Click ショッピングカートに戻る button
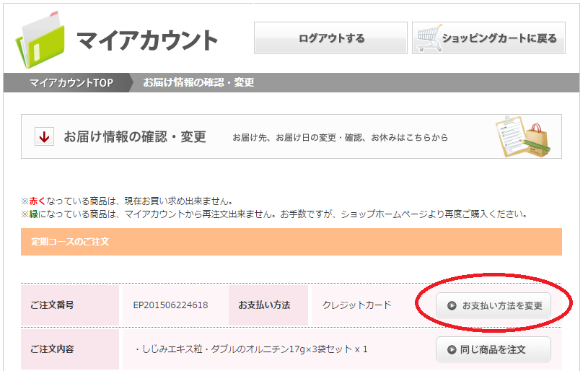The width and height of the screenshot is (588, 371). 488,38
